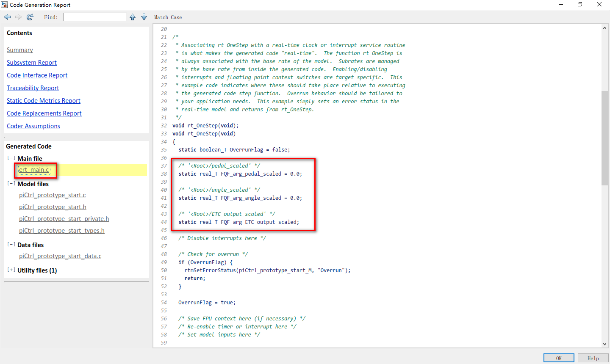Viewport: 610px width, 364px height.
Task: Click the 'Disable interrupts here' comment
Action: pyautogui.click(x=222, y=238)
